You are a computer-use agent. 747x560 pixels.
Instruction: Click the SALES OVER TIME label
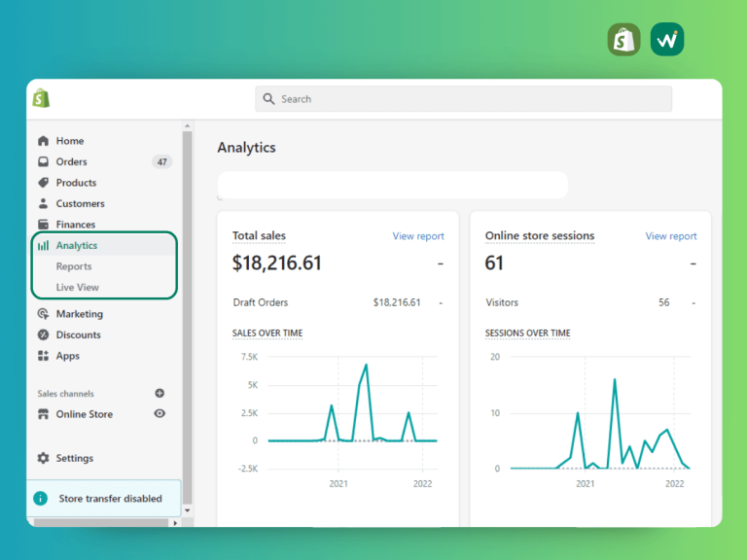267,332
